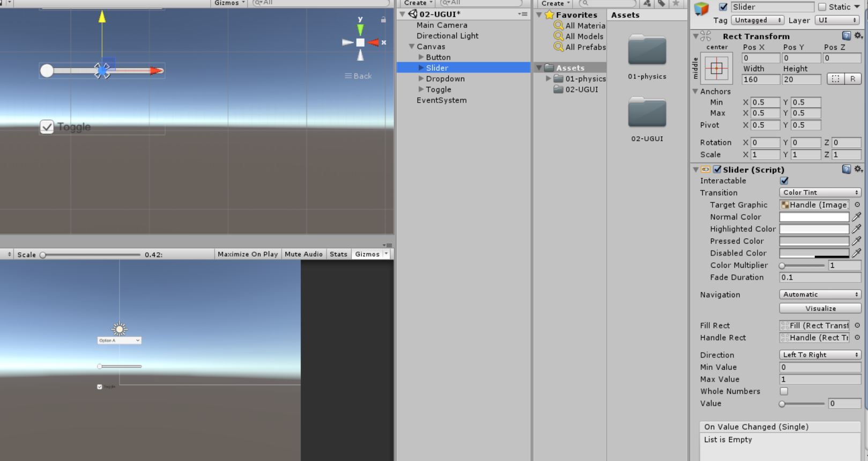The width and height of the screenshot is (868, 461).
Task: Toggle Rect Transform raw edit mode R
Action: click(852, 79)
